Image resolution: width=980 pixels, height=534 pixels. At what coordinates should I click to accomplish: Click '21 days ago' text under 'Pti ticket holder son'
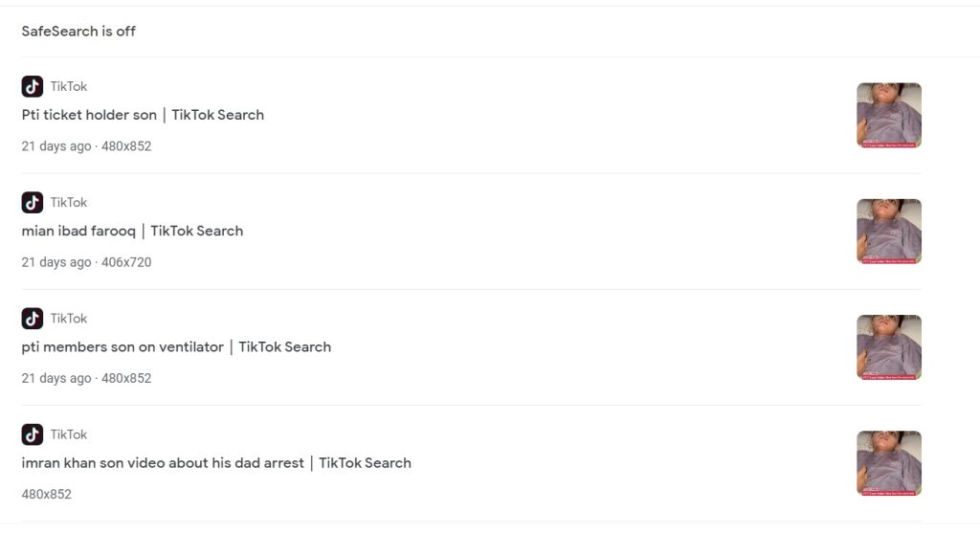[x=56, y=146]
